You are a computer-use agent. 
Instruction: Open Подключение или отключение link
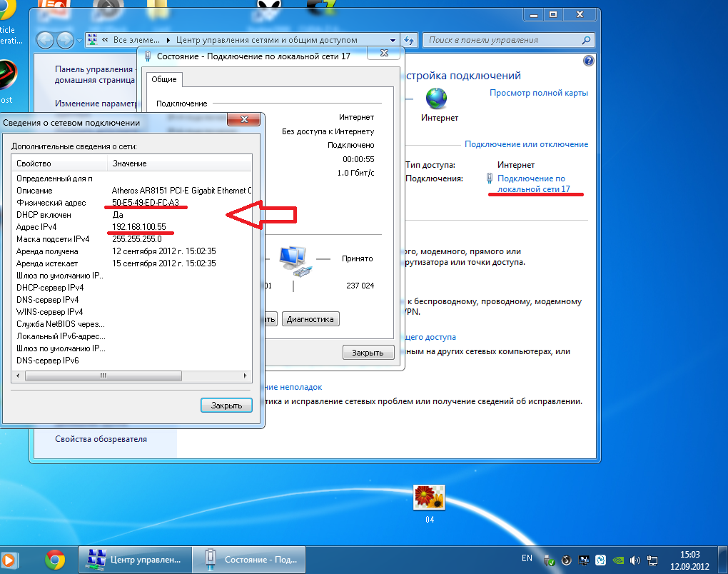pyautogui.click(x=526, y=144)
